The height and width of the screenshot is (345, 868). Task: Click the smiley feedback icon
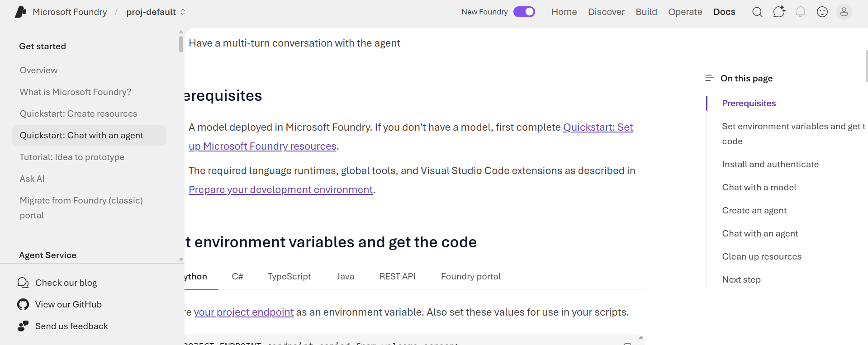click(822, 12)
